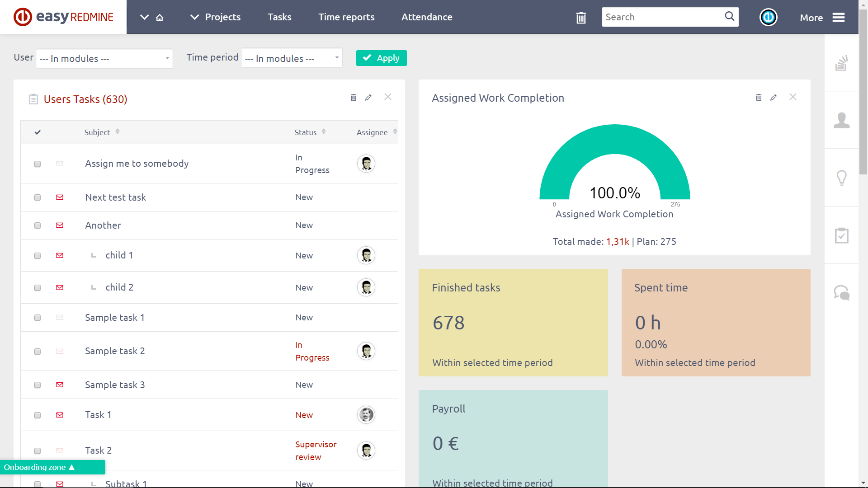Click the search magnifier icon

click(x=729, y=17)
